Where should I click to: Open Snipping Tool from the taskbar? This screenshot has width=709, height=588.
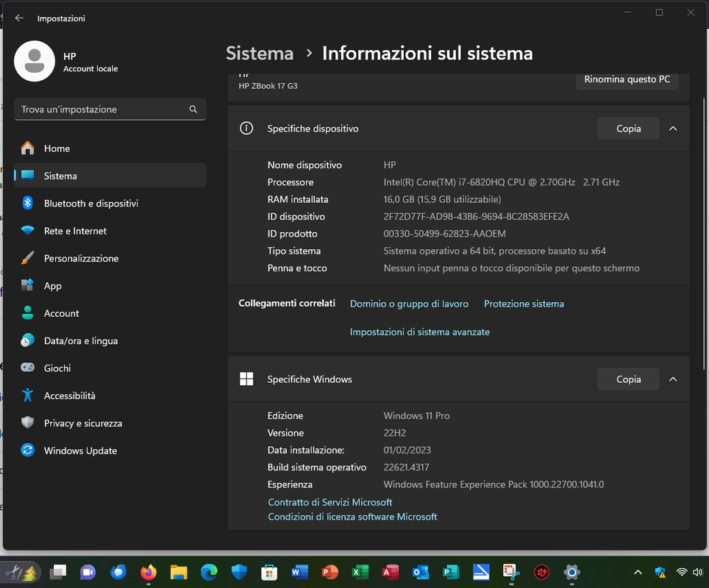[x=511, y=572]
